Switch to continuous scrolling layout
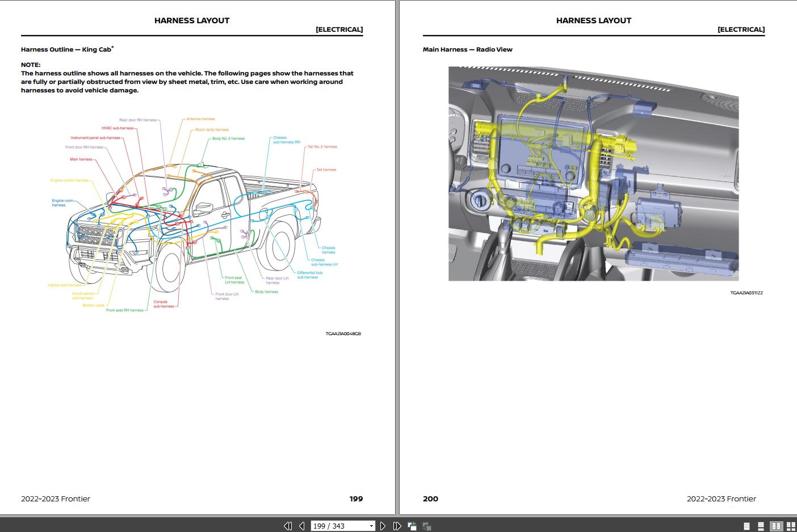 (761, 526)
